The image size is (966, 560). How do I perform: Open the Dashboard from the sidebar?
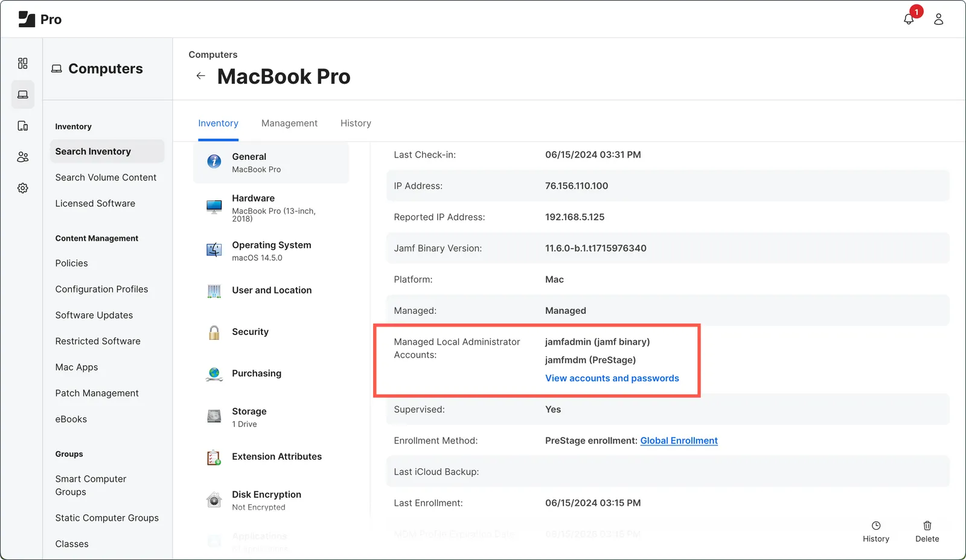pos(22,63)
